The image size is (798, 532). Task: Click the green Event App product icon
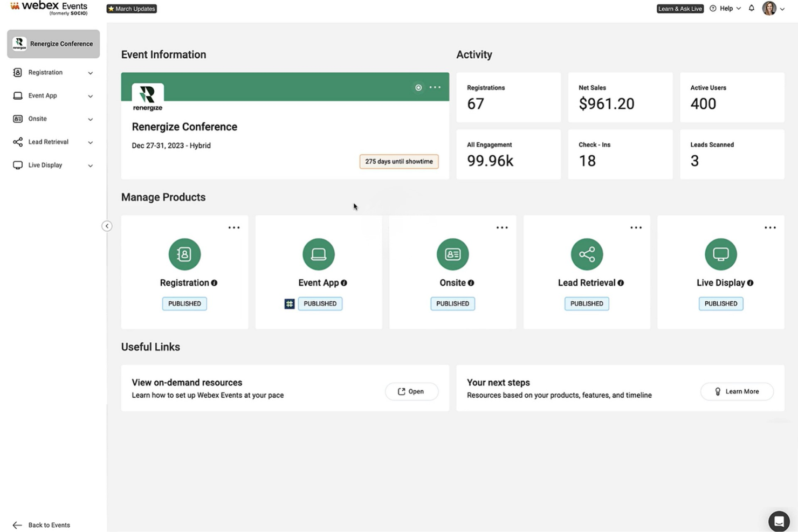click(x=319, y=254)
